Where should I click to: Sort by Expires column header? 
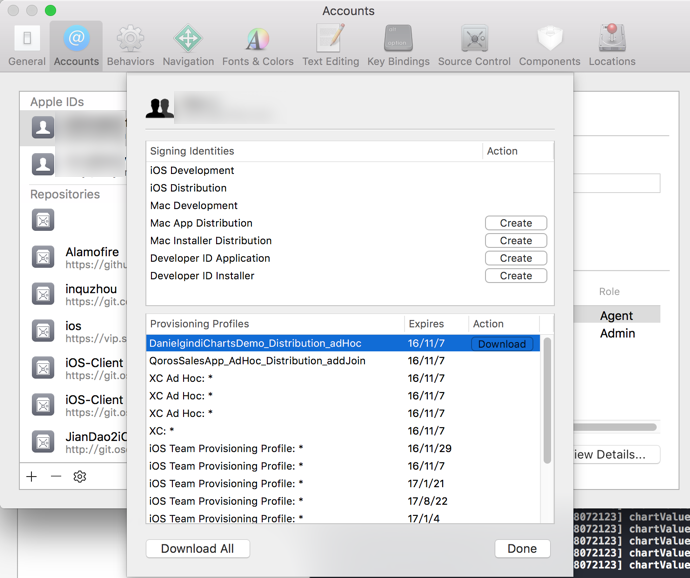coord(436,324)
